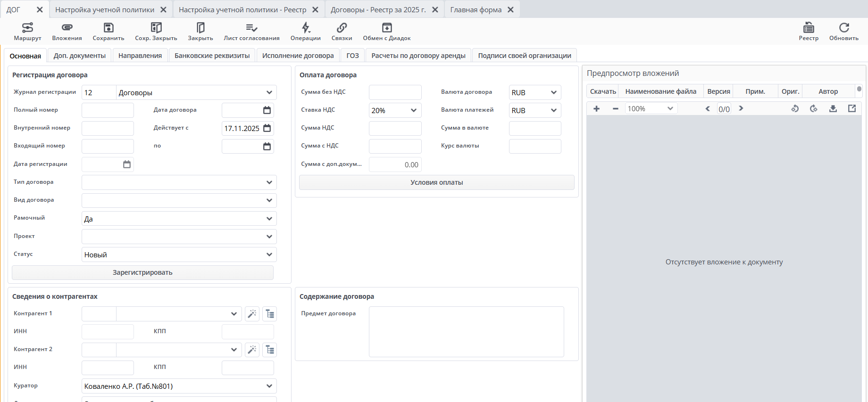Click the Условия оплаты button
868x402 pixels.
click(x=436, y=182)
